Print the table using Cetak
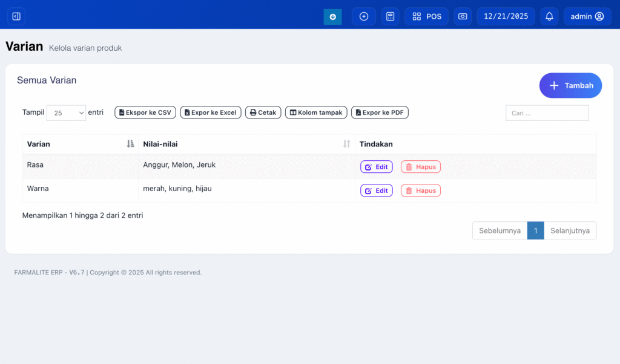Viewport: 620px width, 364px height. (x=263, y=112)
